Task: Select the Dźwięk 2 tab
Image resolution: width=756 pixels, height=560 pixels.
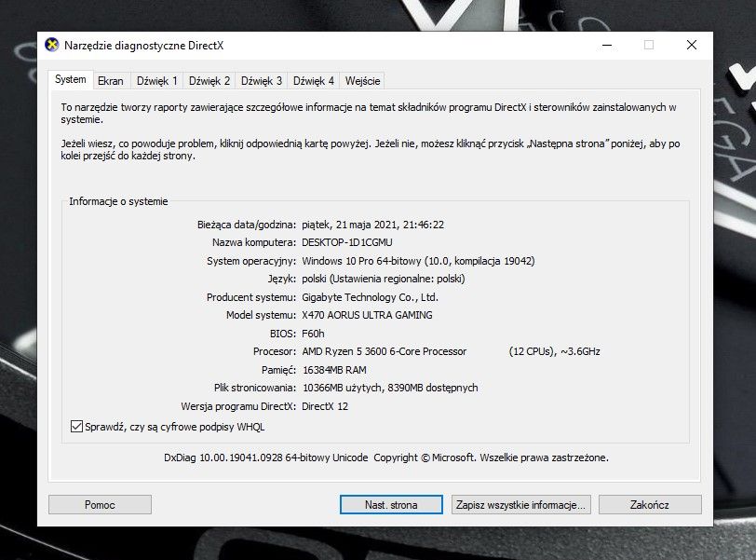Action: coord(209,81)
